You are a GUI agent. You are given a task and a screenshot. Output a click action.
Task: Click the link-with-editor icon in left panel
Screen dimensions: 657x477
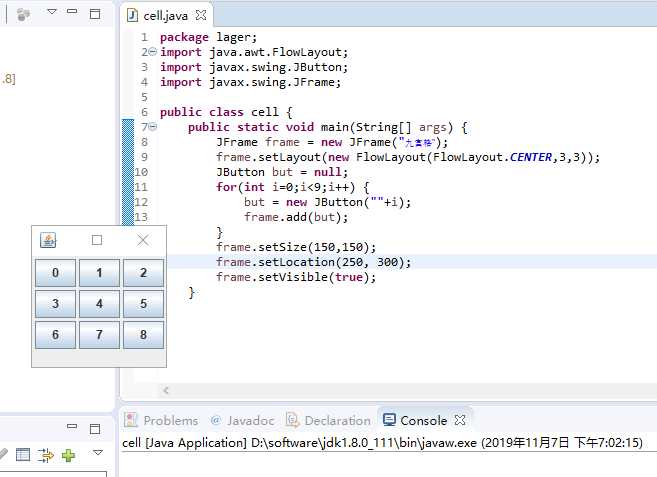[x=23, y=14]
